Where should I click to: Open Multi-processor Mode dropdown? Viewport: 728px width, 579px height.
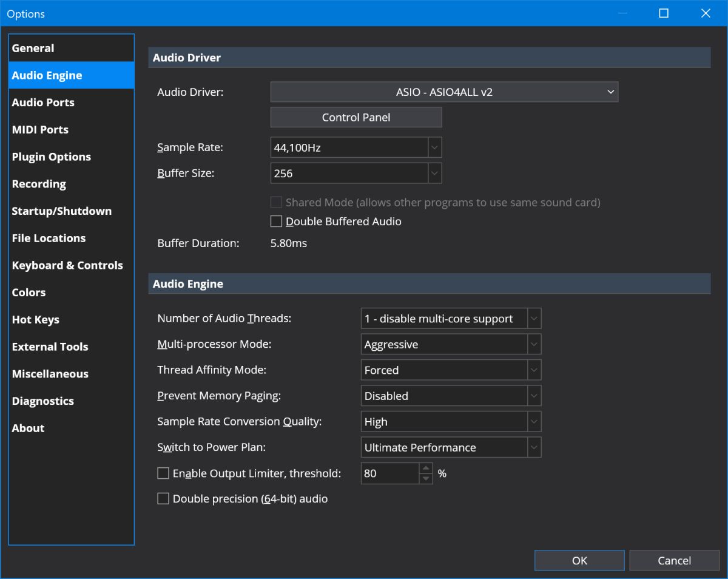tap(451, 345)
